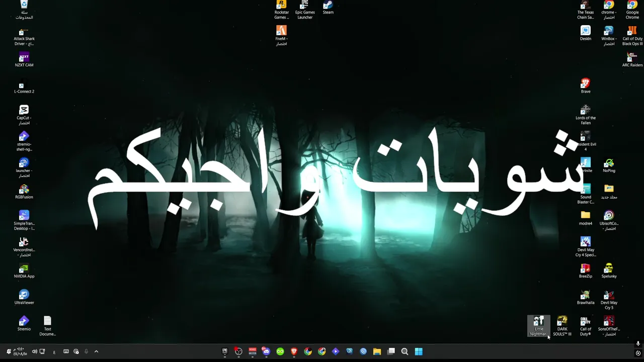
Task: Select the launcher shortcut icon
Action: tap(24, 168)
